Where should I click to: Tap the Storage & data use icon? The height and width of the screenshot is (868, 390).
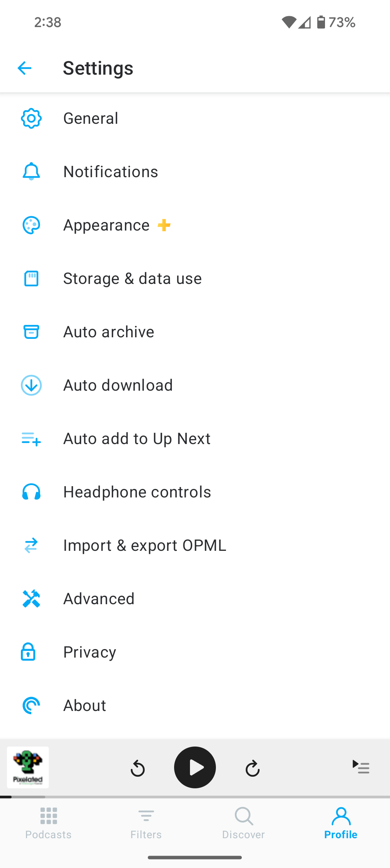[31, 279]
